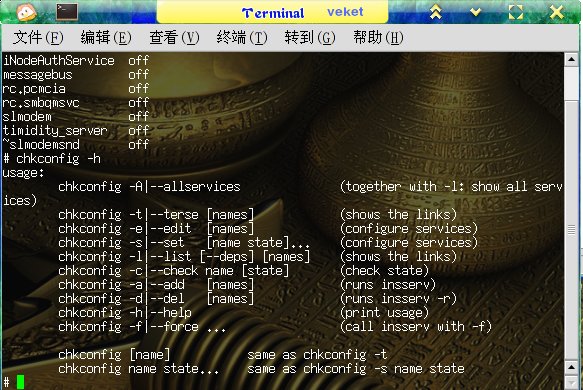The width and height of the screenshot is (583, 390).
Task: Click the down-arrow minimize icon
Action: click(475, 12)
